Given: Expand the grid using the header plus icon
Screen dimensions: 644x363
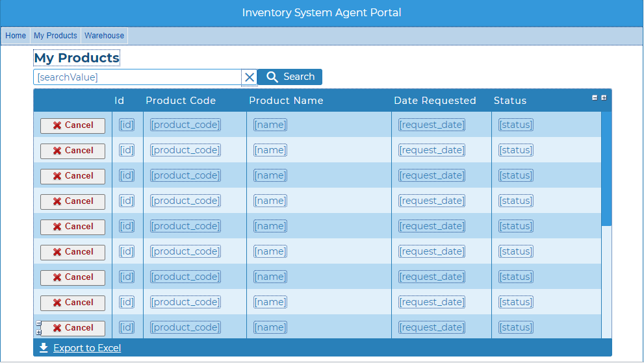Looking at the screenshot, I should tap(604, 97).
